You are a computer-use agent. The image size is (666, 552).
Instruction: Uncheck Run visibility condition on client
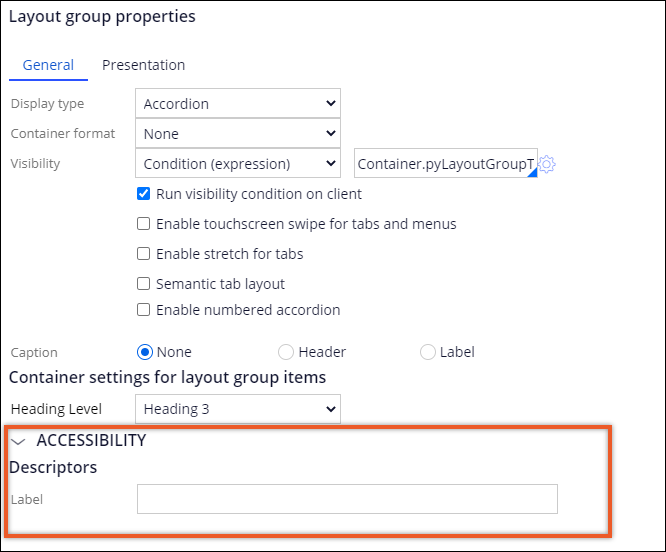point(144,194)
